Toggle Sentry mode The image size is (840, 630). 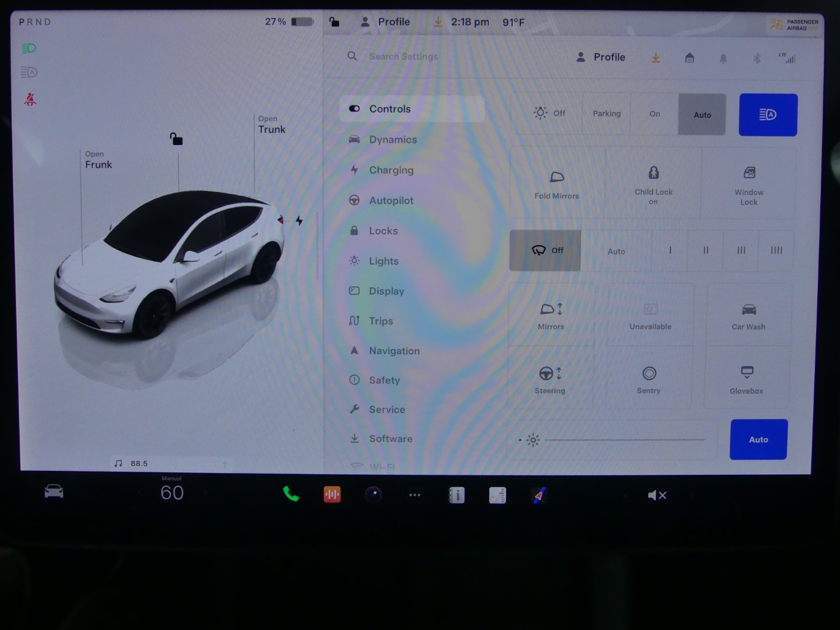pyautogui.click(x=649, y=379)
